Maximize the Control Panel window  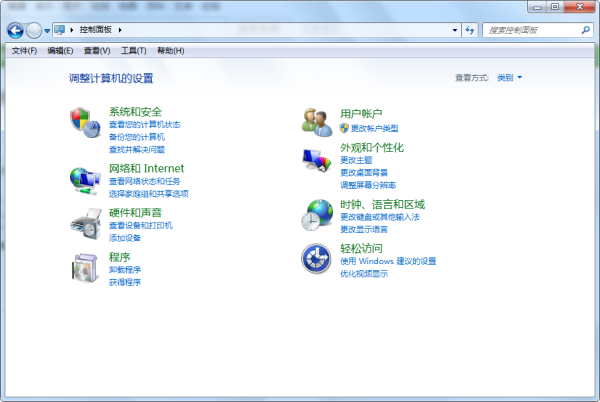click(x=555, y=7)
